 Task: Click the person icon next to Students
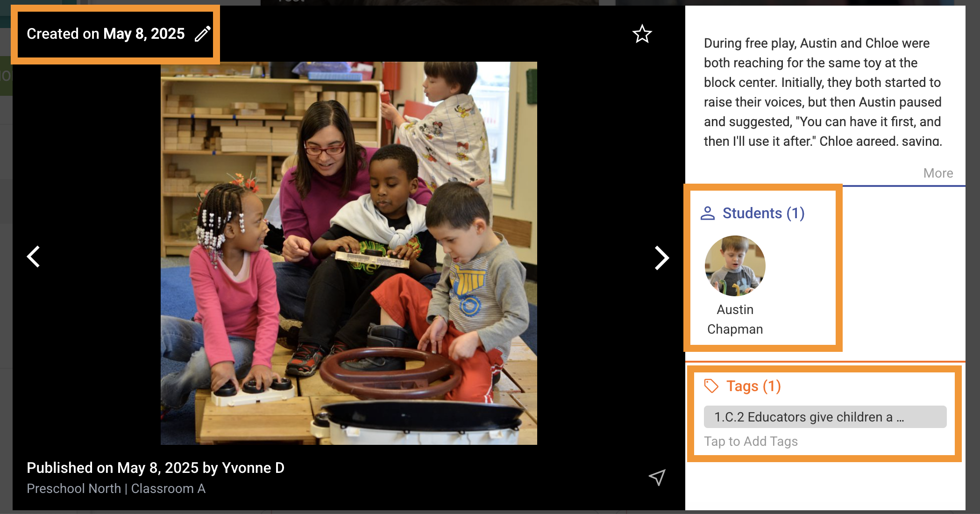pos(708,213)
